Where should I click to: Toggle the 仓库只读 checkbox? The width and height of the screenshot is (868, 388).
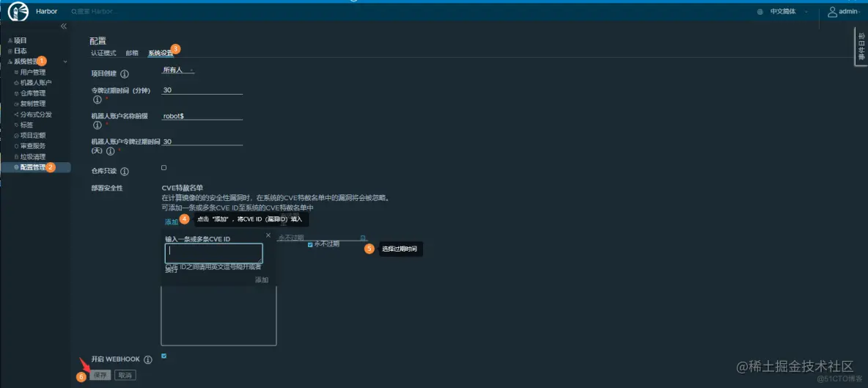[164, 167]
